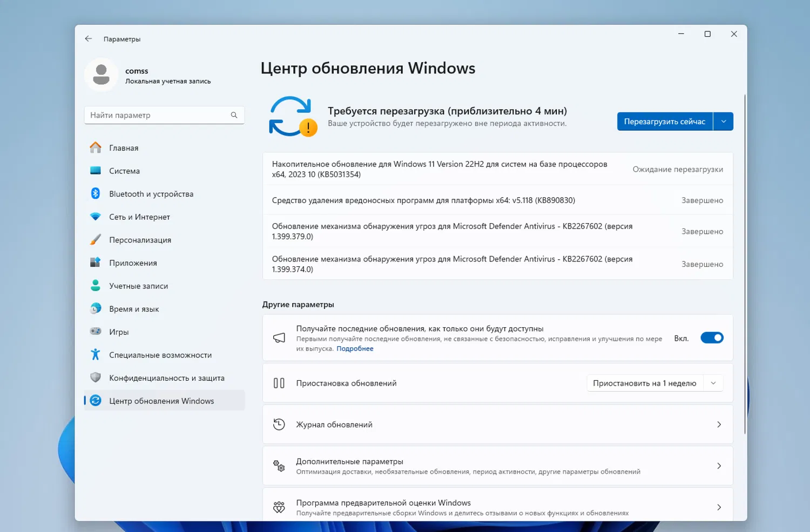This screenshot has height=532, width=810.
Task: Click the Defender update version 1.399.379.0 entry
Action: click(x=497, y=231)
